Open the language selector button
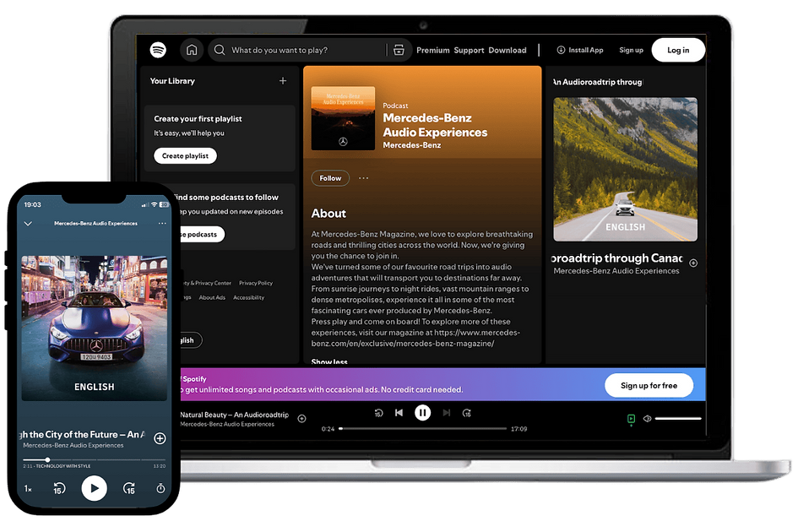Screen dimensions: 798x532 click(191, 340)
